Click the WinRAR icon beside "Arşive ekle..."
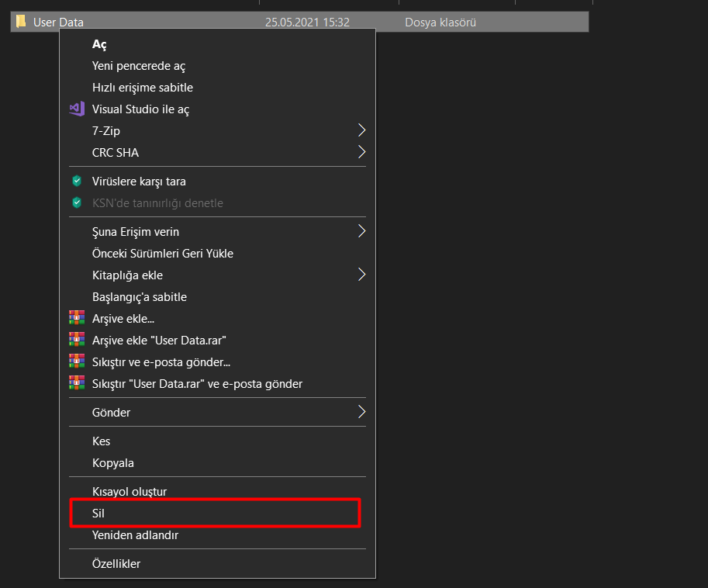 point(76,318)
